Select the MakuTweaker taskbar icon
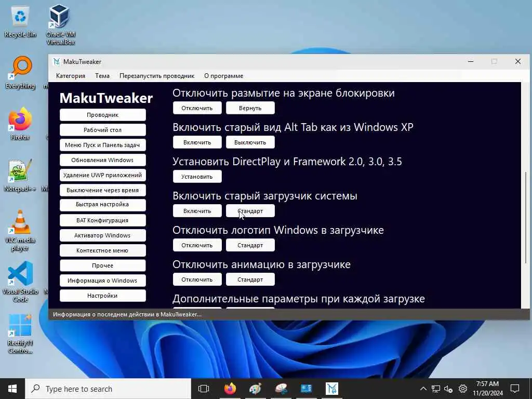Screen dimensions: 532x399 [332, 389]
